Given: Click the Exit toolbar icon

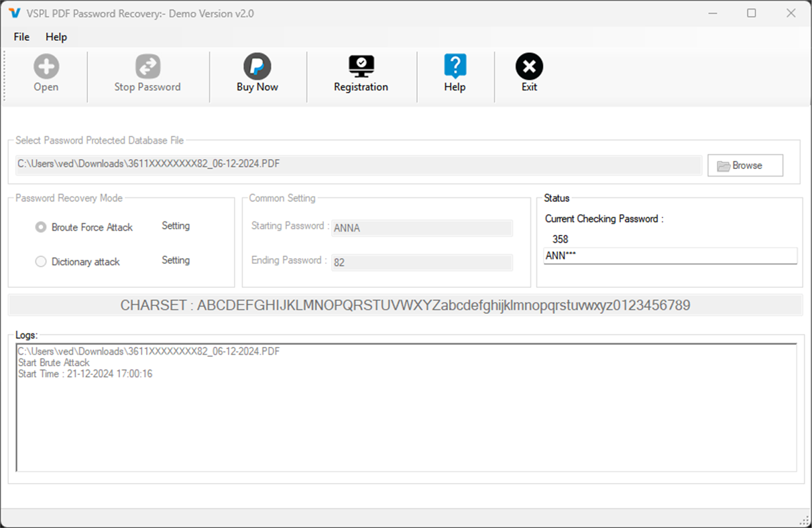Looking at the screenshot, I should (x=528, y=66).
